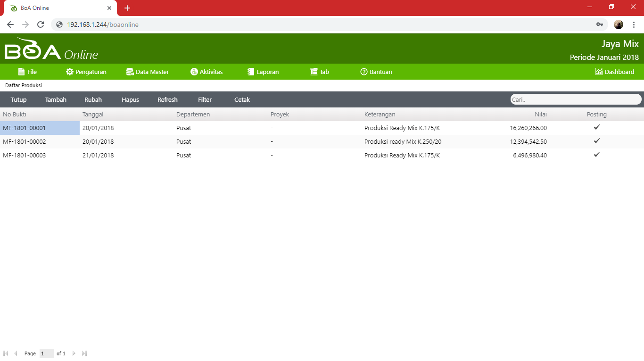Click the Bantuan question mark icon
The width and height of the screenshot is (644, 361).
(364, 72)
